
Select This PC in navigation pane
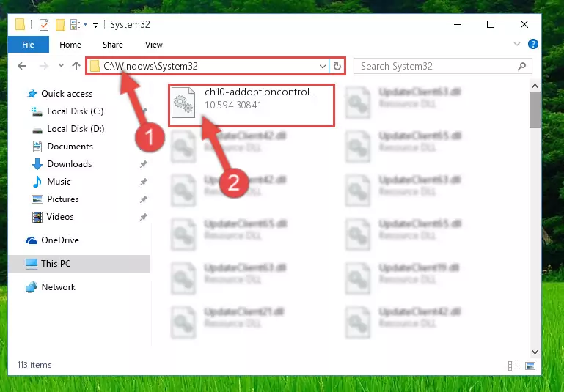(x=78, y=263)
